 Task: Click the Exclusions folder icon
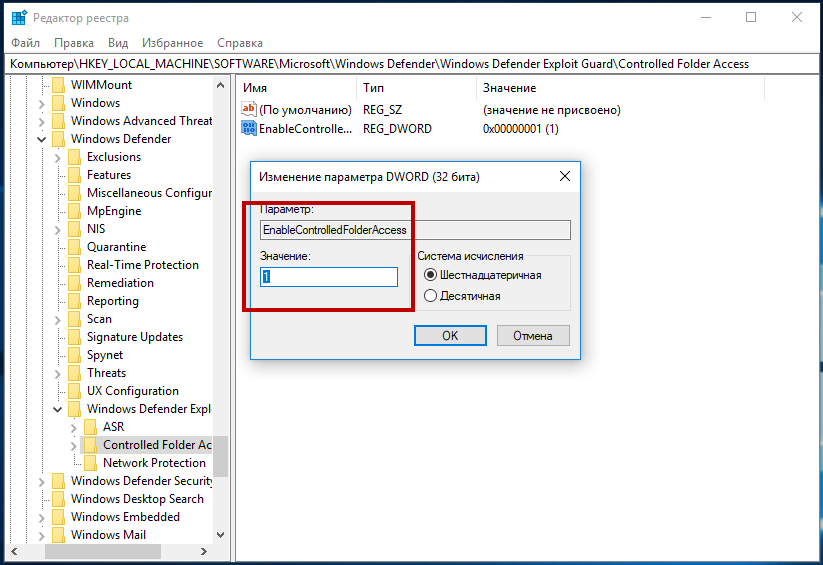(x=75, y=156)
